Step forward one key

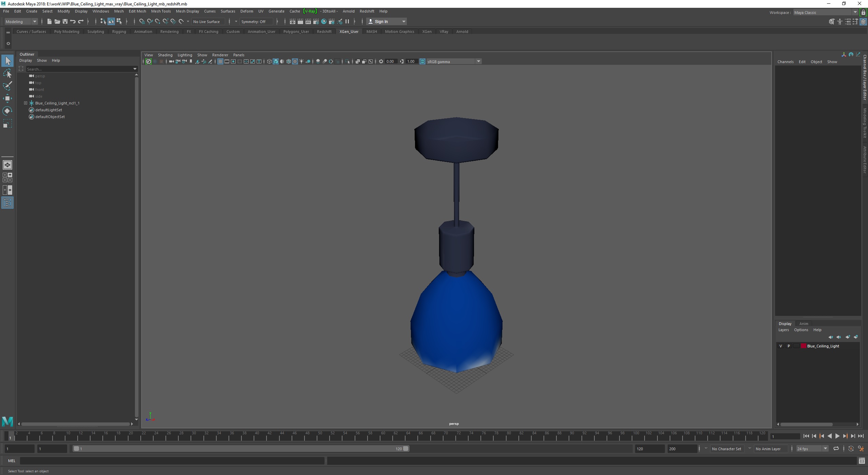coord(845,436)
